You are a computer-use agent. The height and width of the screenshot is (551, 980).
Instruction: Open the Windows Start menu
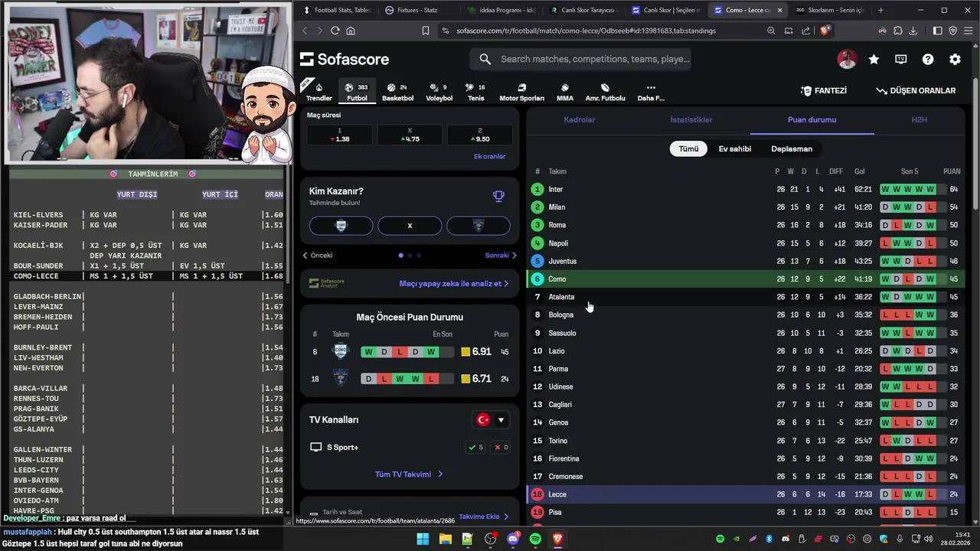(x=423, y=540)
